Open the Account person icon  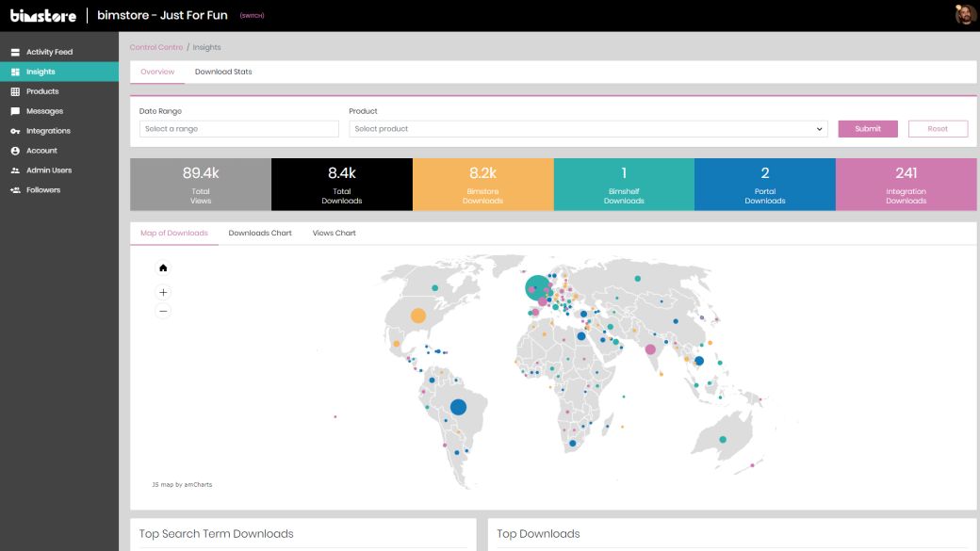coord(15,151)
